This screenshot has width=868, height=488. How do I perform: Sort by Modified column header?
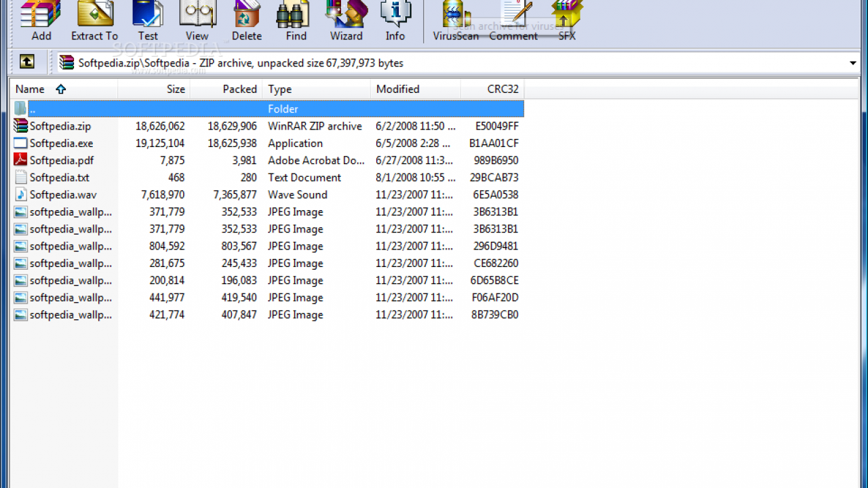click(416, 89)
